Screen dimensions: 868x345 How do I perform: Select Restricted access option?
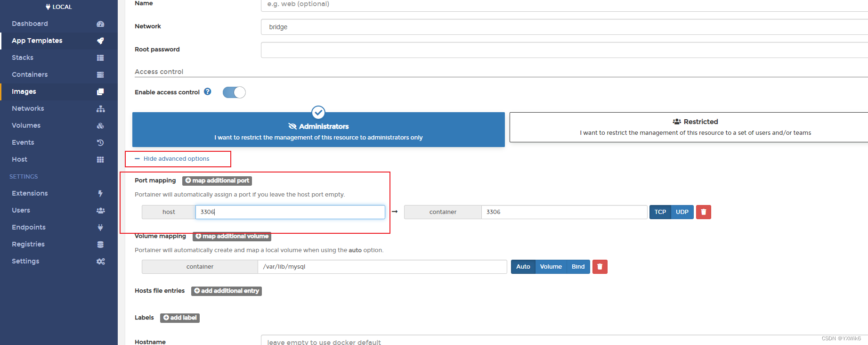click(x=689, y=127)
